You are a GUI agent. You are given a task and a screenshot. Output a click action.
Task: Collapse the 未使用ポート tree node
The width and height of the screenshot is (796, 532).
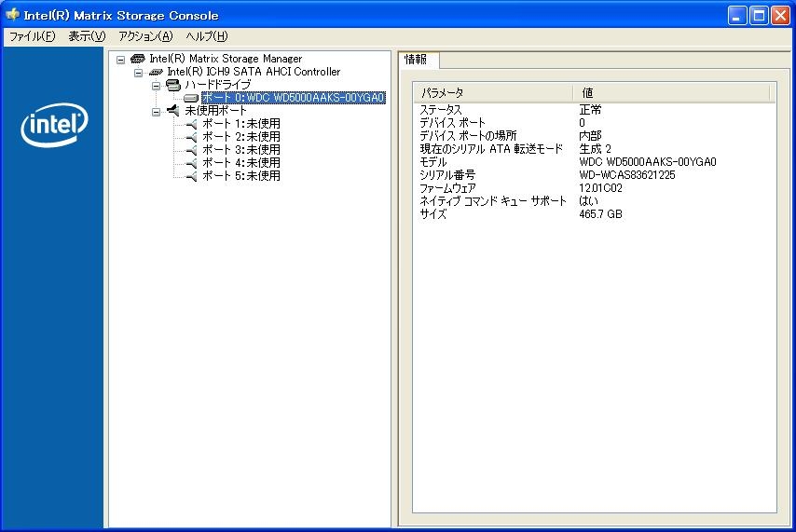coord(156,112)
